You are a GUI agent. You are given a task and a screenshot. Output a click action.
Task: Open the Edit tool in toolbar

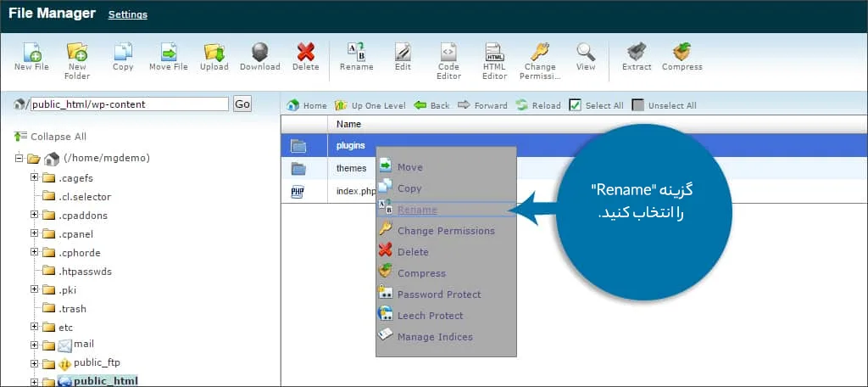click(403, 52)
